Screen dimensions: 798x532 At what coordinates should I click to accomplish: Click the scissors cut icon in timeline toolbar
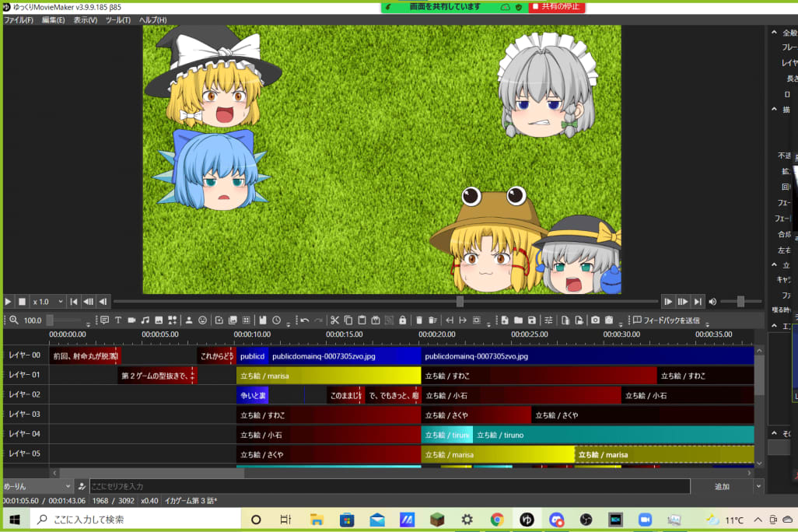(334, 320)
